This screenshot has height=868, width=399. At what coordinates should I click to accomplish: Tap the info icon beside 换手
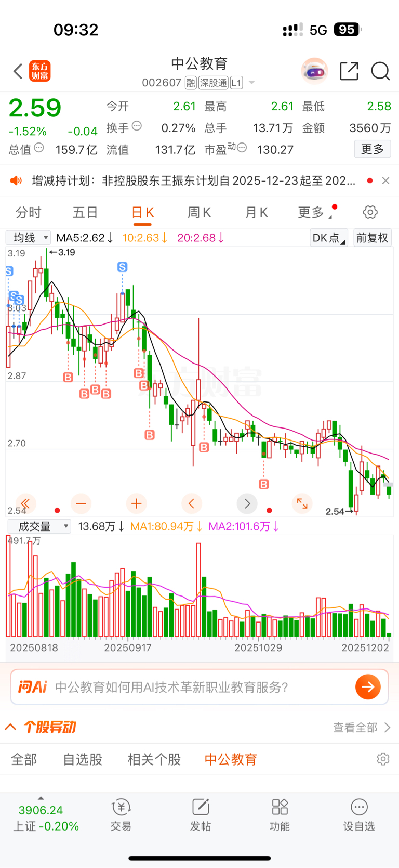(x=137, y=126)
